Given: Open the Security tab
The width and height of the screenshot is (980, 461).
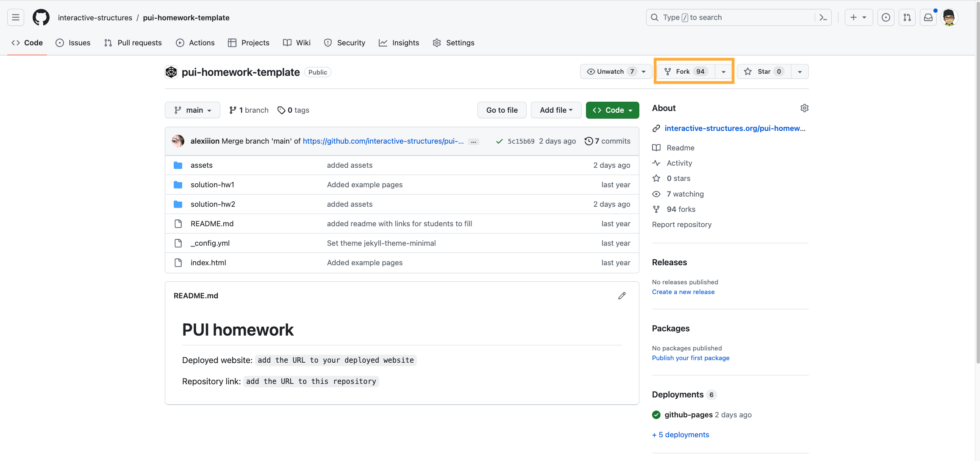Looking at the screenshot, I should pyautogui.click(x=344, y=43).
